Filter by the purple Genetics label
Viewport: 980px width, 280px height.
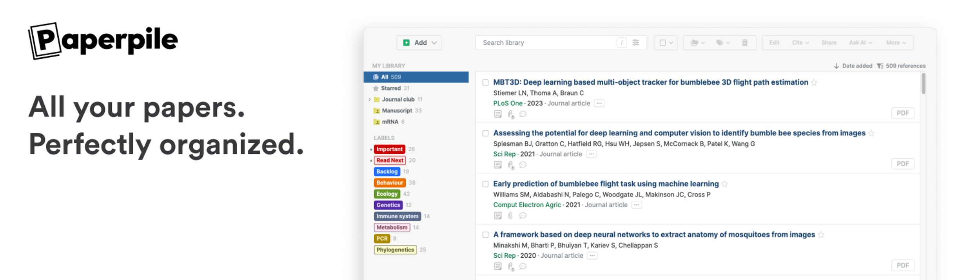388,205
